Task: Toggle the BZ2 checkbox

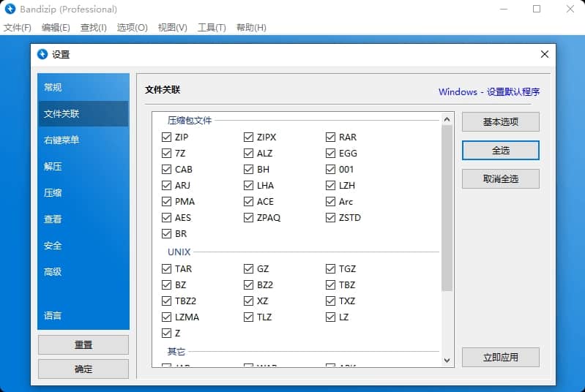Action: coord(248,284)
